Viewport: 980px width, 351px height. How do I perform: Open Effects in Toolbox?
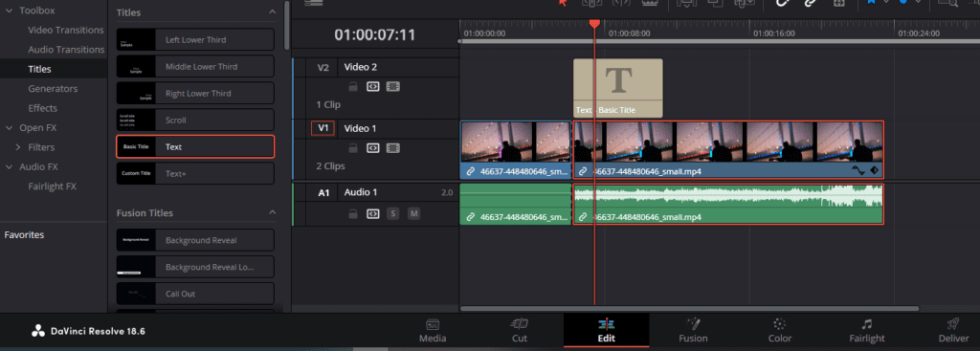click(42, 108)
